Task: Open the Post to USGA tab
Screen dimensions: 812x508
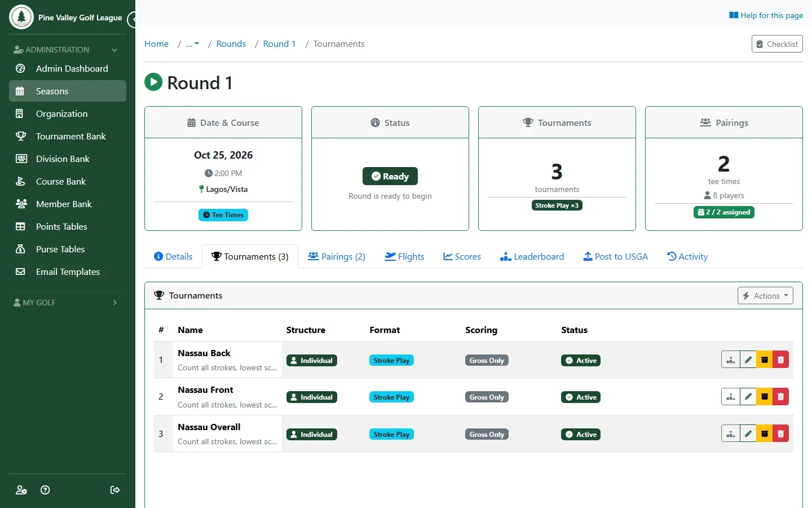Action: pyautogui.click(x=615, y=256)
